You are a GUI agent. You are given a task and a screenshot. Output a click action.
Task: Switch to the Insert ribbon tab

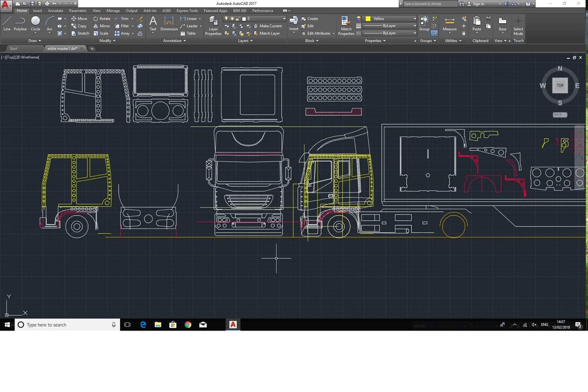(38, 11)
